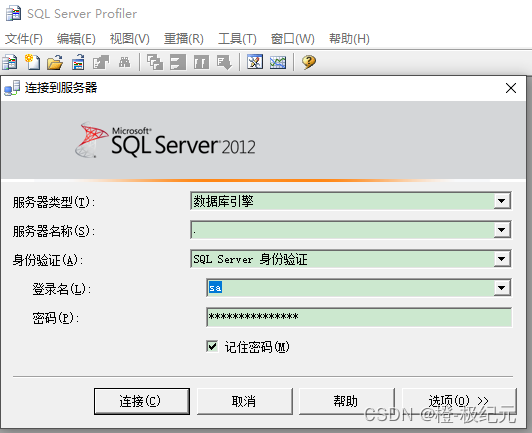Viewport: 532px width, 433px height.
Task: Click the SQL Server Profiler title icon
Action: tap(14, 14)
